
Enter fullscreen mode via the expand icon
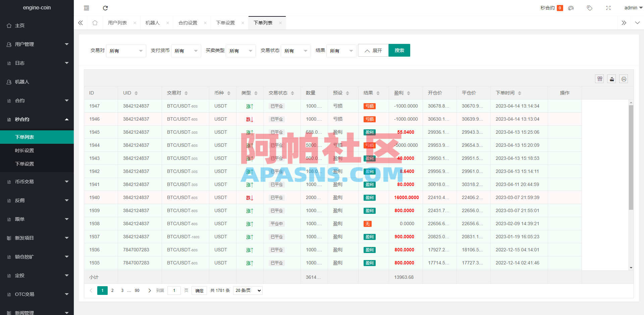(x=608, y=8)
